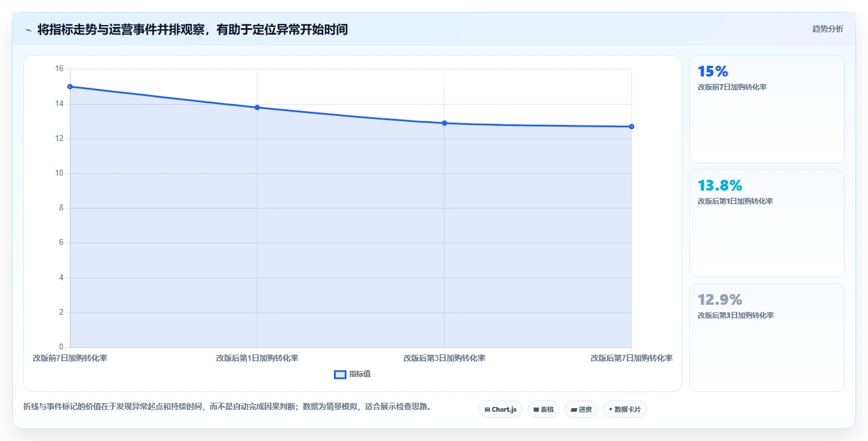The image size is (868, 441).
Task: Click x-axis label 改版后第3日加购转化率
Action: click(x=444, y=358)
